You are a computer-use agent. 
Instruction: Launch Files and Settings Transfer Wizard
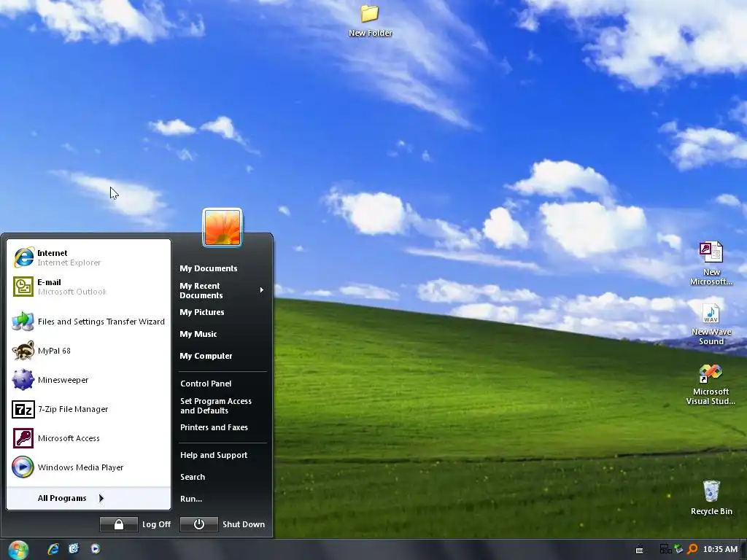[88, 322]
